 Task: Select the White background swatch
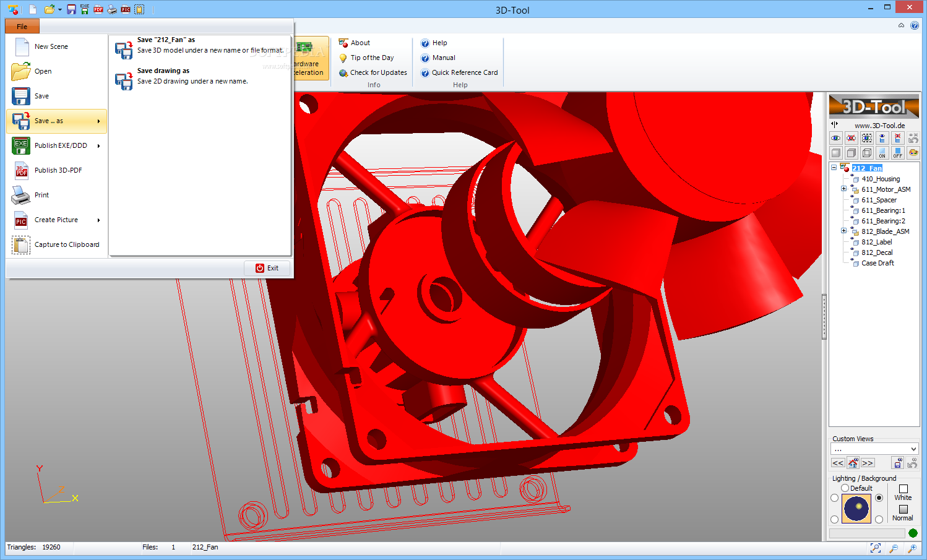pos(903,489)
